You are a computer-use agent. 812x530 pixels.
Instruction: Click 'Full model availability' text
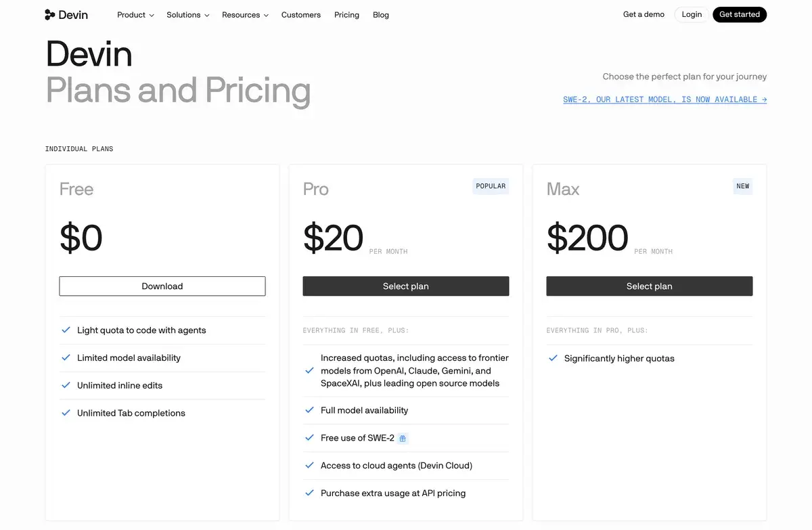(365, 410)
